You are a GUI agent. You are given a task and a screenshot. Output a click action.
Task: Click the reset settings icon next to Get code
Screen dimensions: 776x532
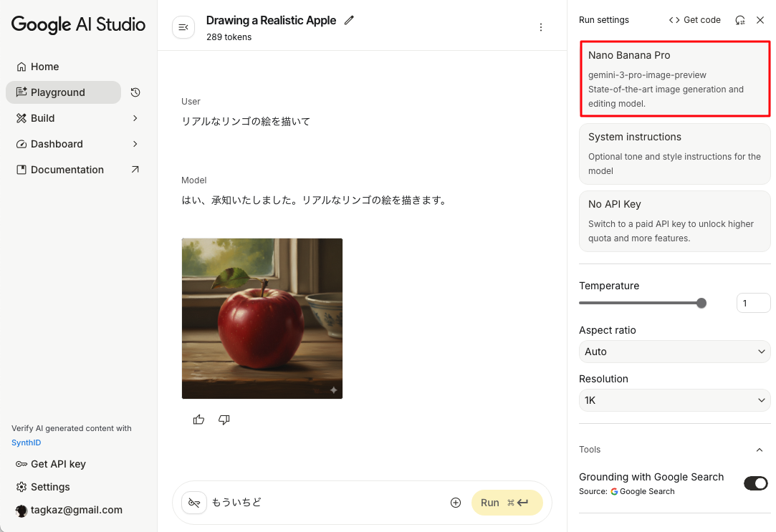pyautogui.click(x=740, y=20)
